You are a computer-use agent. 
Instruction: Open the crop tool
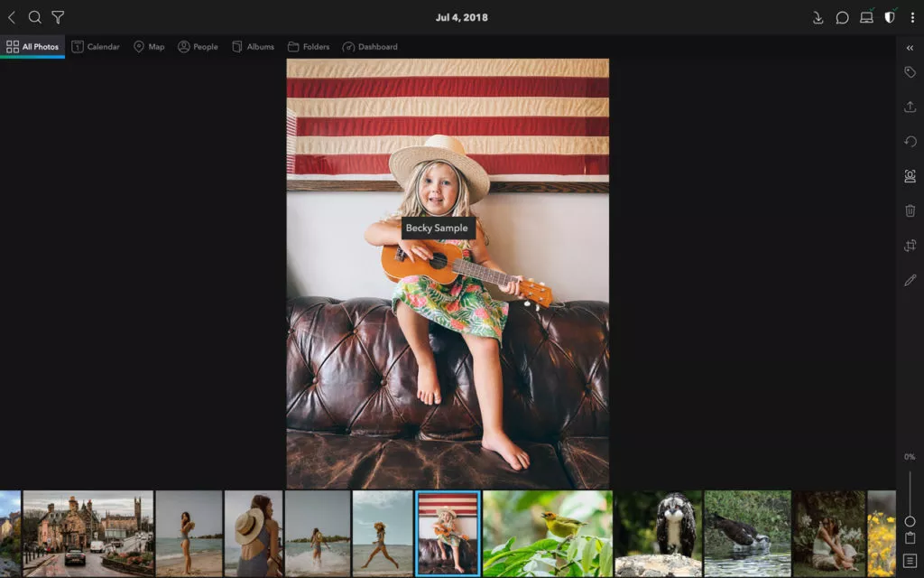click(x=910, y=246)
